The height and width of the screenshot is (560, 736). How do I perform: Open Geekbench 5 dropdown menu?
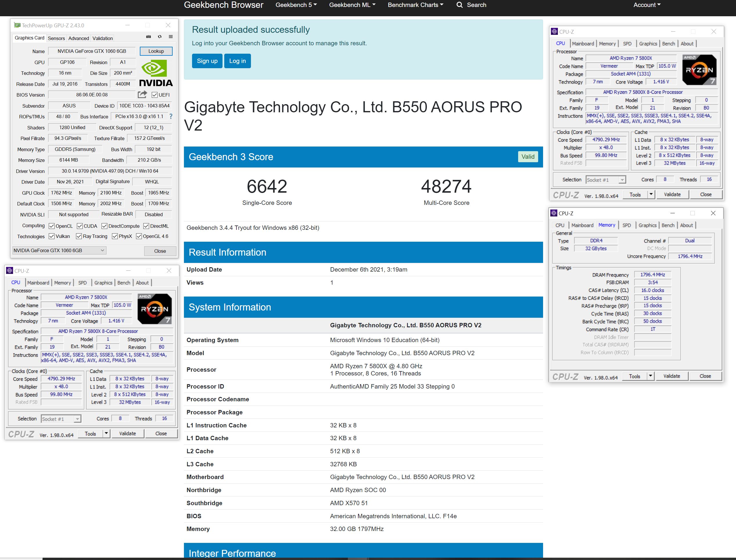[x=296, y=5]
